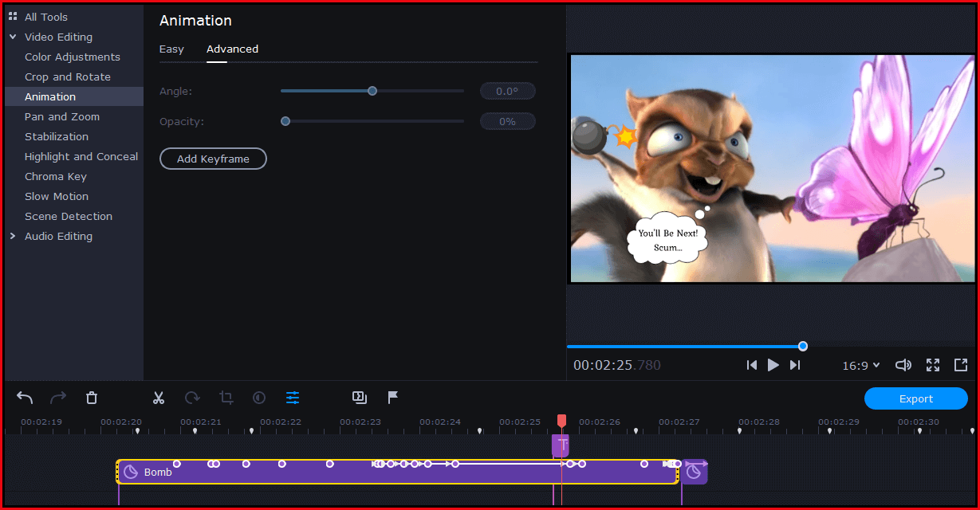Click the Detach preview window icon

[961, 365]
